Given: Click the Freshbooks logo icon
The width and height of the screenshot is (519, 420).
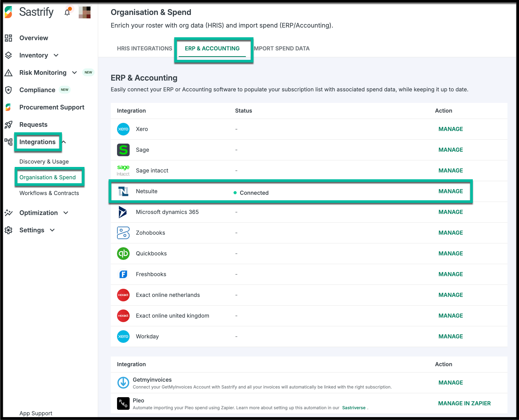Looking at the screenshot, I should (123, 274).
